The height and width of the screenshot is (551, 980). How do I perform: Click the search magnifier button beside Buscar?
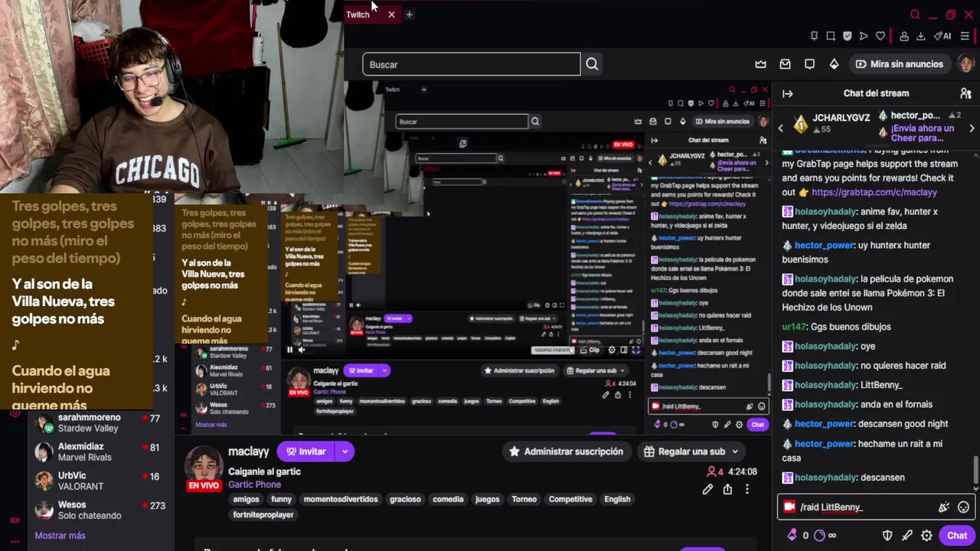592,64
